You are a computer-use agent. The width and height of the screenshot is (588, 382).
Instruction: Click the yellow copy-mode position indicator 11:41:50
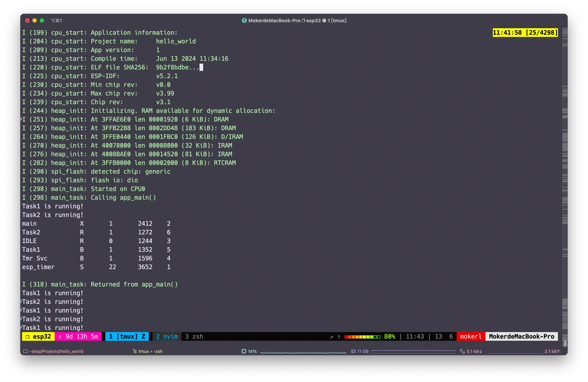pyautogui.click(x=525, y=33)
